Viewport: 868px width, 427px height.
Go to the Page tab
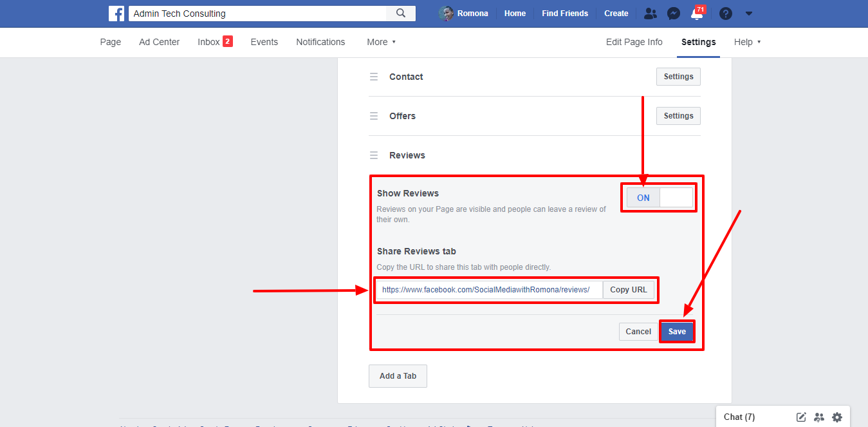point(111,42)
